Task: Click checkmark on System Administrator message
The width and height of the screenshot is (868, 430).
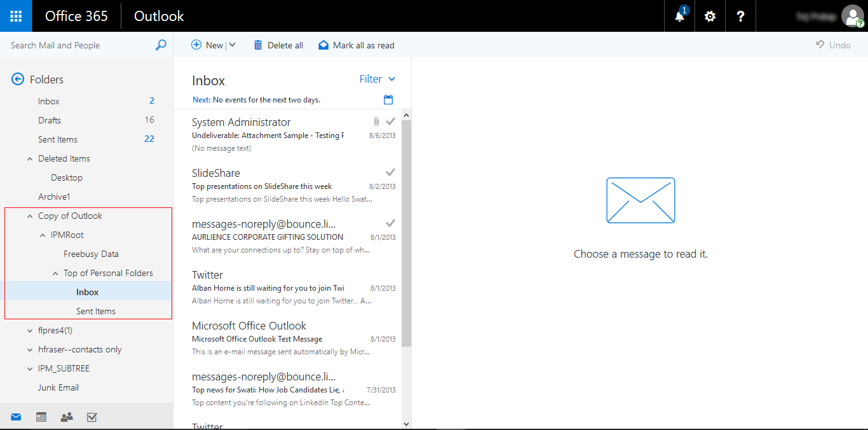Action: [390, 121]
